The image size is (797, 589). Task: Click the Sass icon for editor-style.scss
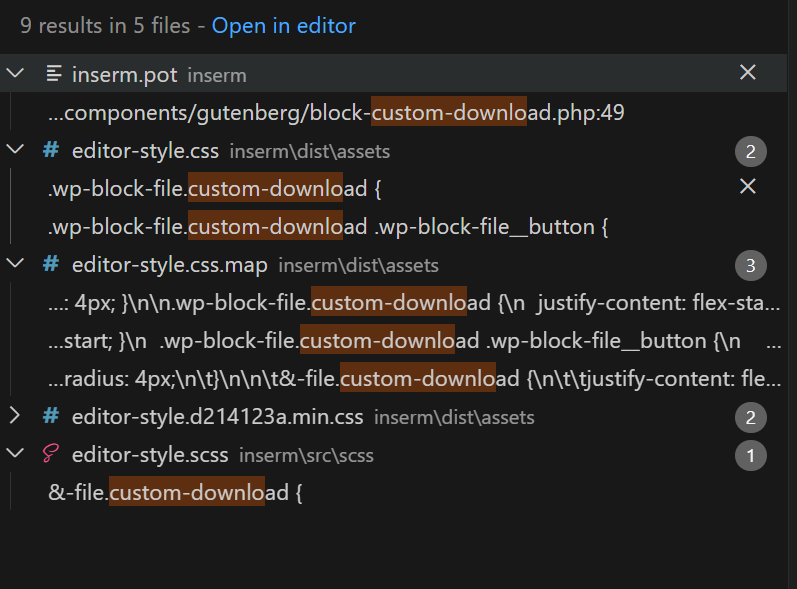point(51,455)
